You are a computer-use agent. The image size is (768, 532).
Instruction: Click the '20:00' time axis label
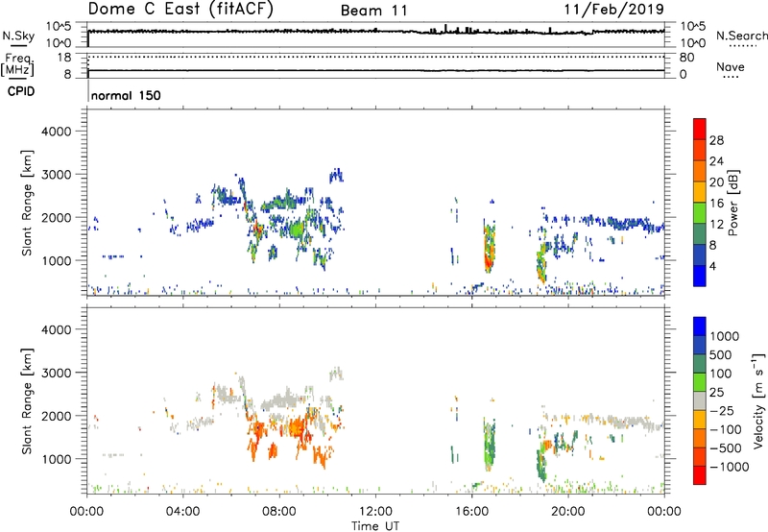567,512
